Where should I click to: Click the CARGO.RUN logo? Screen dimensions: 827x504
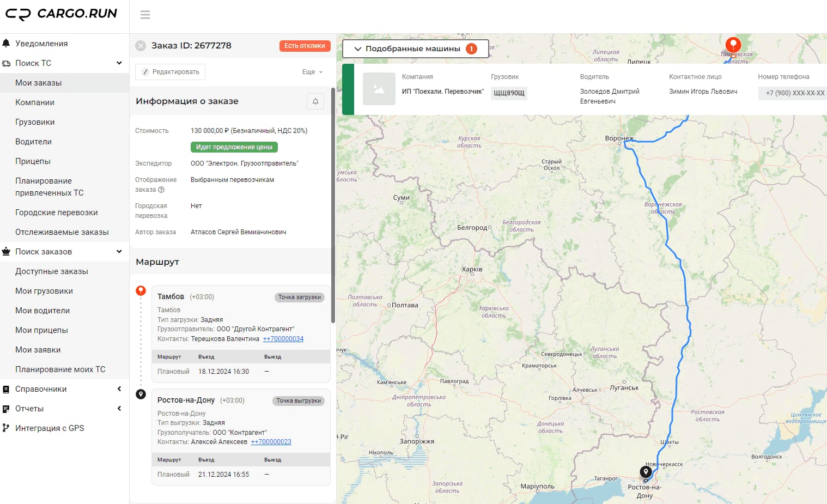61,14
